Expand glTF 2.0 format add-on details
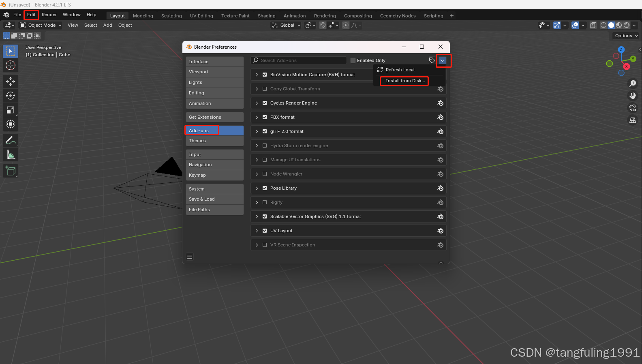 [x=257, y=131]
